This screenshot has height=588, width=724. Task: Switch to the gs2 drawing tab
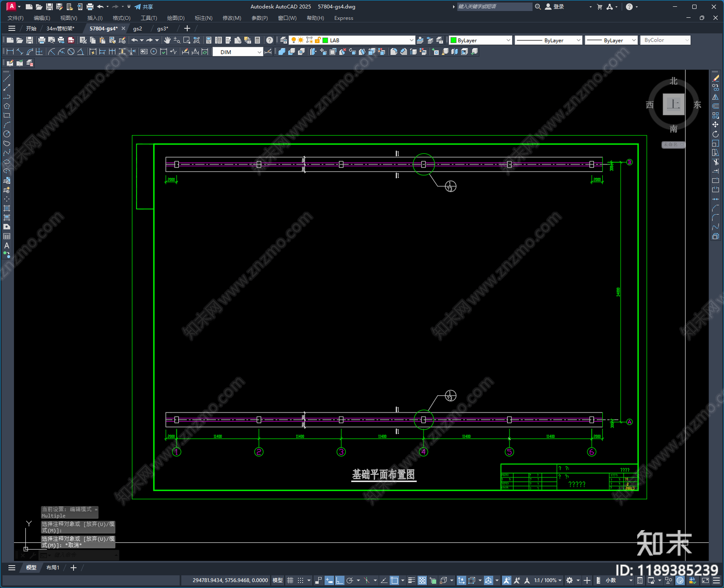point(138,28)
